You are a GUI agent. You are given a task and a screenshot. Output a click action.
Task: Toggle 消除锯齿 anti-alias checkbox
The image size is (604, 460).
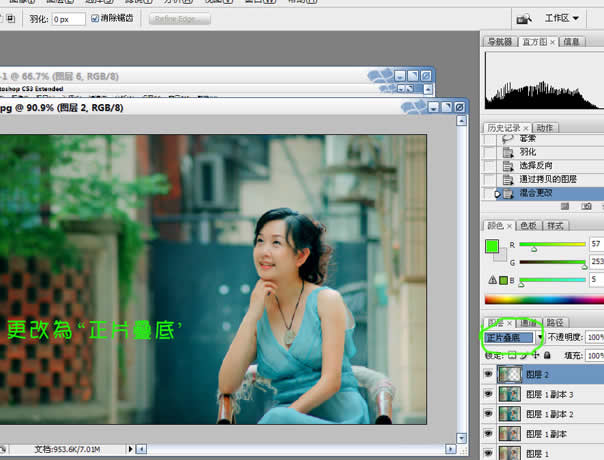coord(95,18)
